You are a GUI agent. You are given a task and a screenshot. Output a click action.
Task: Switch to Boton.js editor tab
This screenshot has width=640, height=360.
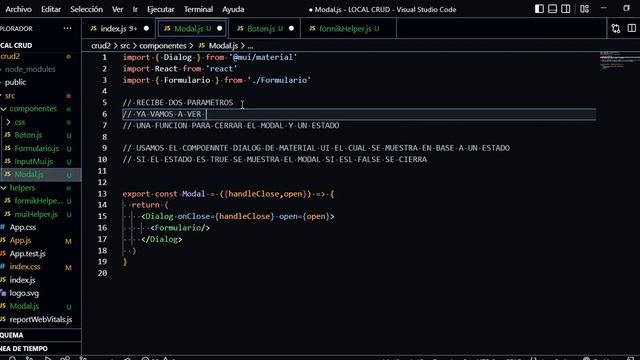point(264,29)
